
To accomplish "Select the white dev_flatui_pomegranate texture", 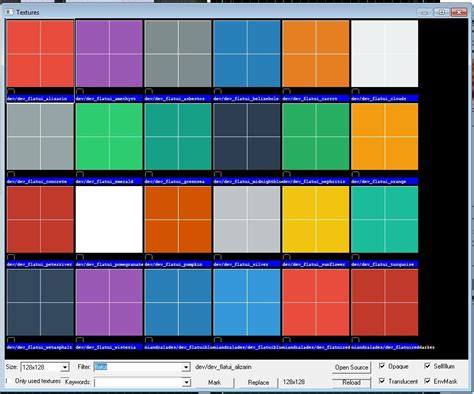I will 109,219.
